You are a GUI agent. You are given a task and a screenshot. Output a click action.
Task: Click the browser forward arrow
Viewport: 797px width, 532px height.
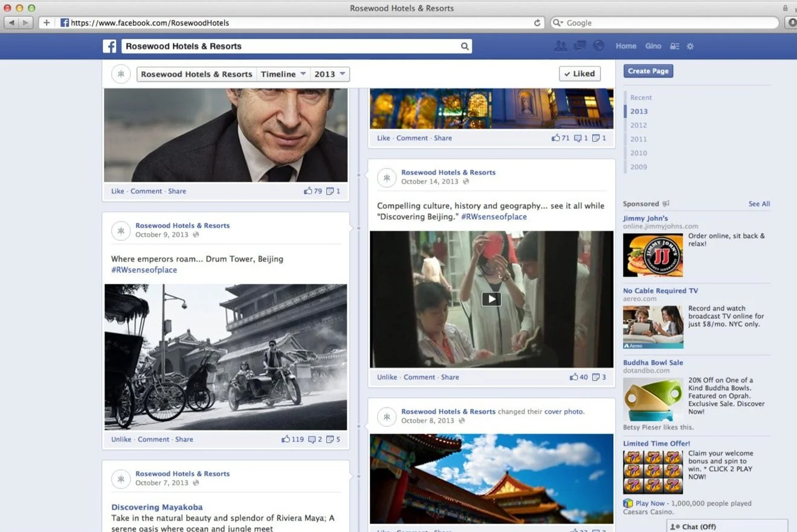pos(26,23)
